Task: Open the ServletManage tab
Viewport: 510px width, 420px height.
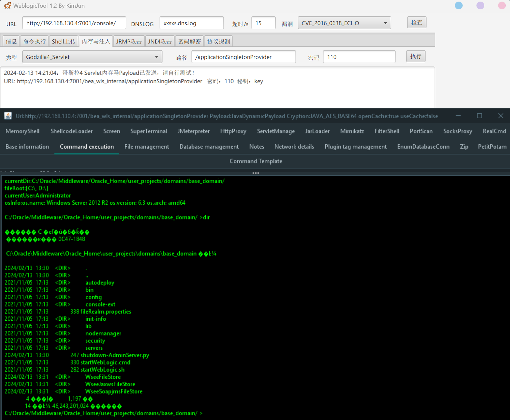Action: click(x=276, y=131)
